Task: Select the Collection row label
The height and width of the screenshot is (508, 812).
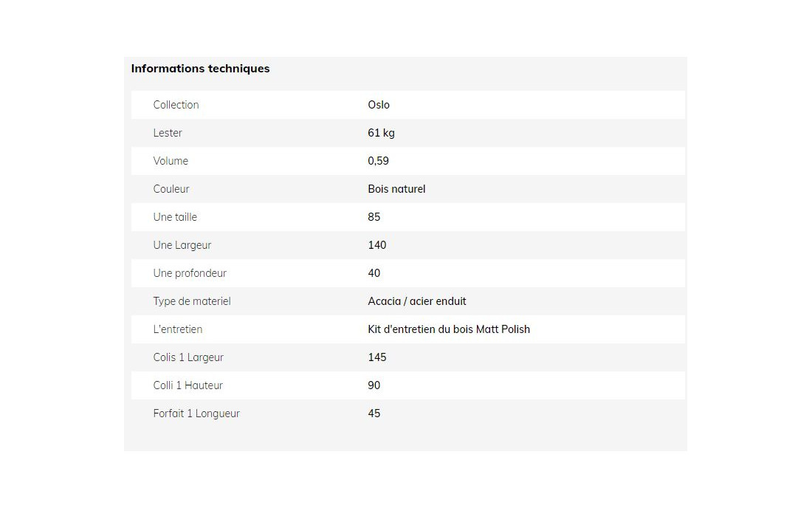Action: tap(176, 105)
